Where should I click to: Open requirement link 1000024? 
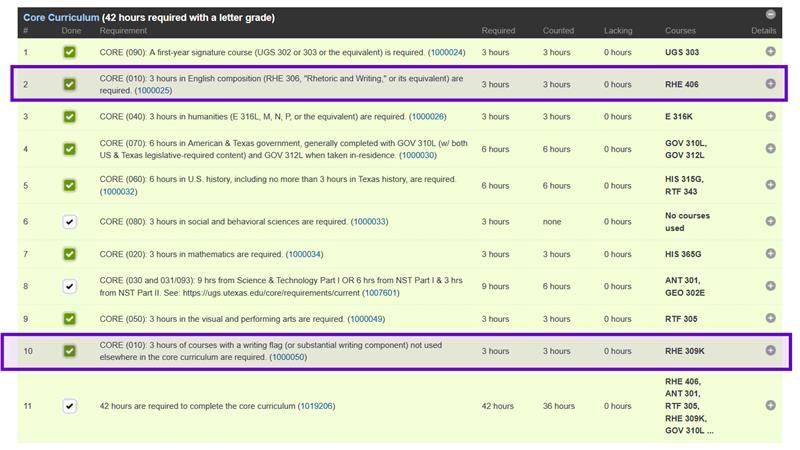point(446,52)
